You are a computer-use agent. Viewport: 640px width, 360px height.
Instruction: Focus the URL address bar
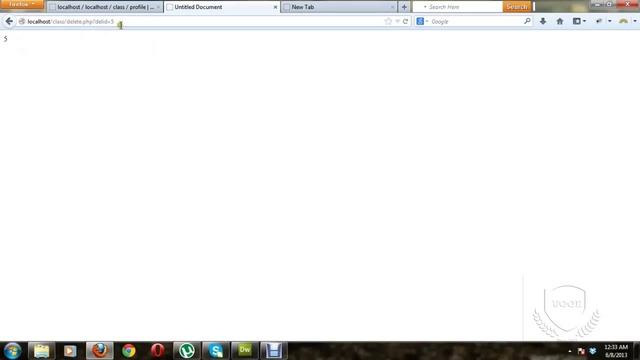point(204,21)
